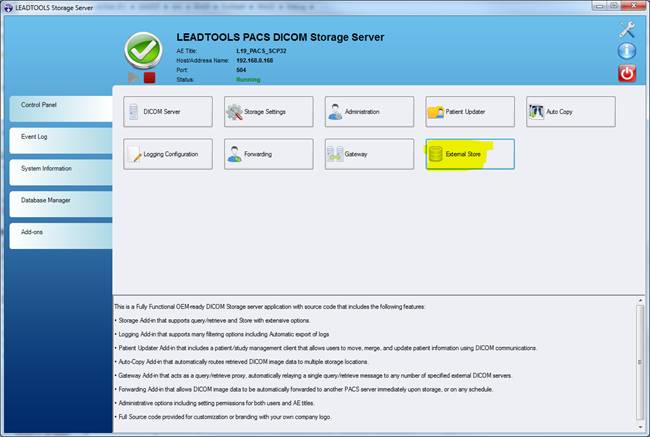Viewport: 650px width, 437px height.
Task: Click the description scrollbar down arrow
Action: point(640,427)
